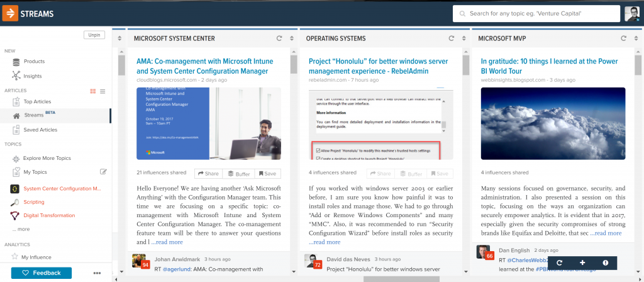This screenshot has width=644, height=282.
Task: Edit My Topics pencil icon
Action: tap(104, 172)
